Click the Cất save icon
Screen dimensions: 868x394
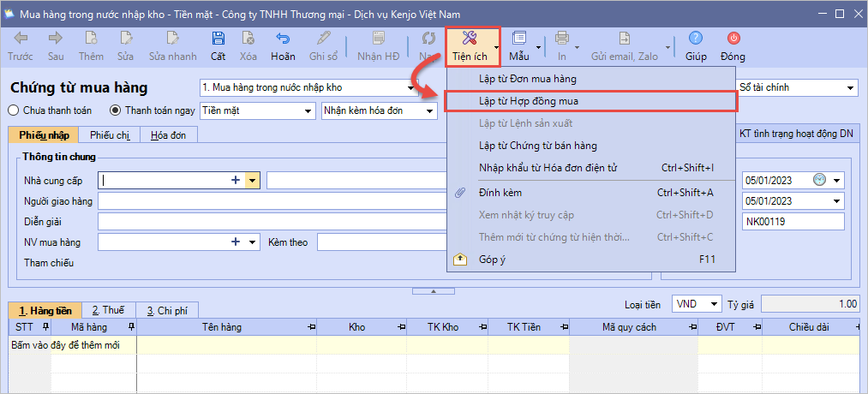coord(218,39)
